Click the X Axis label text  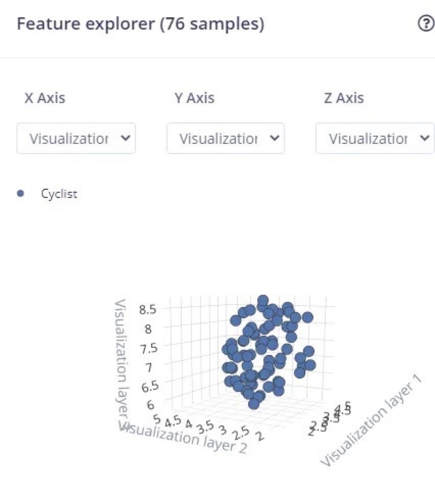click(x=45, y=98)
